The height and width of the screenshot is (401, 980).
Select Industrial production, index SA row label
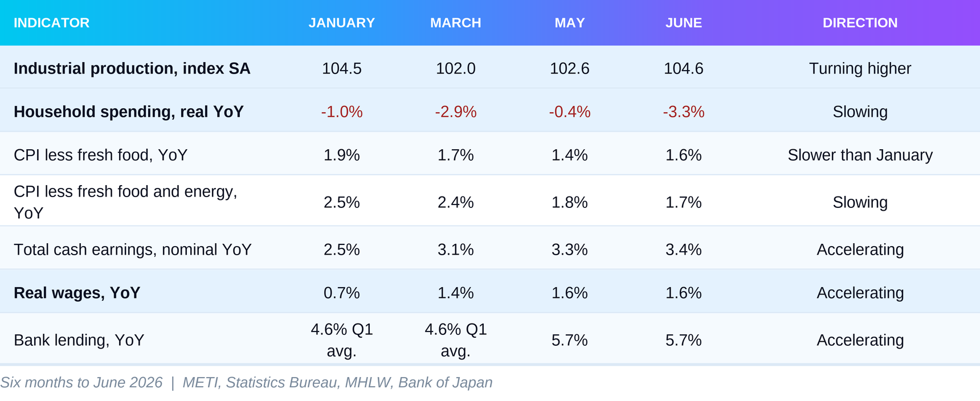point(132,68)
